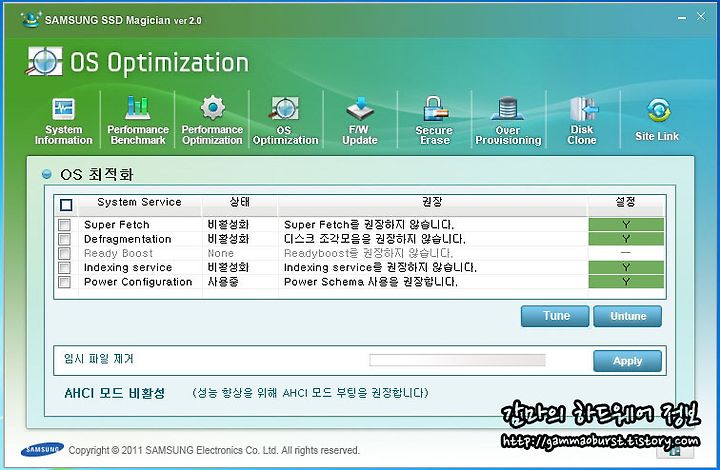Click the SSD Magician title bar logo
The image size is (720, 470).
(x=31, y=19)
